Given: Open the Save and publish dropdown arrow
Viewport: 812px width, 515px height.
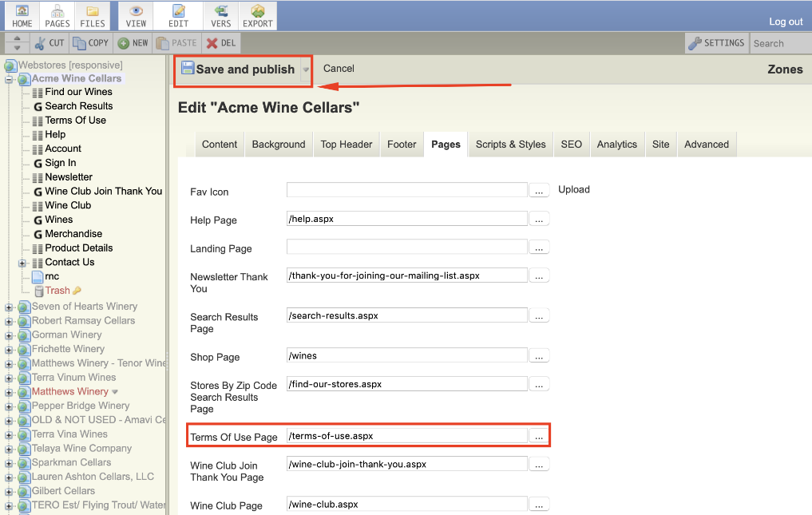Looking at the screenshot, I should pos(306,69).
